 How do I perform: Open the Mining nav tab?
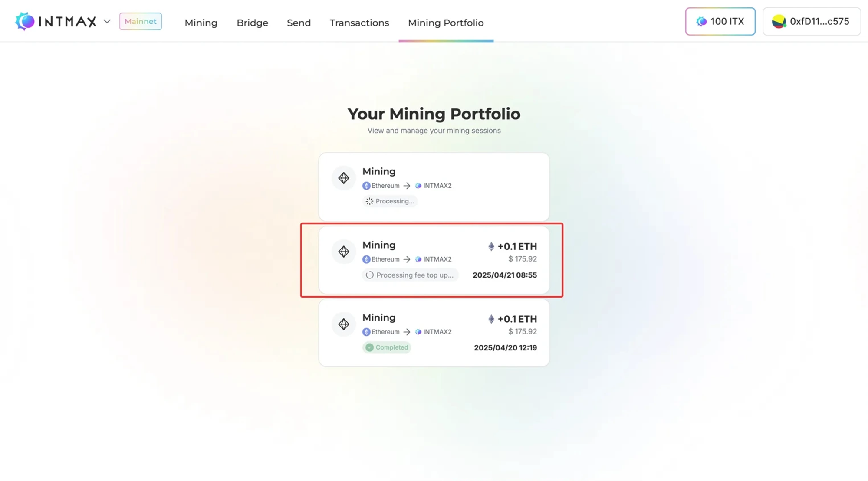coord(201,23)
